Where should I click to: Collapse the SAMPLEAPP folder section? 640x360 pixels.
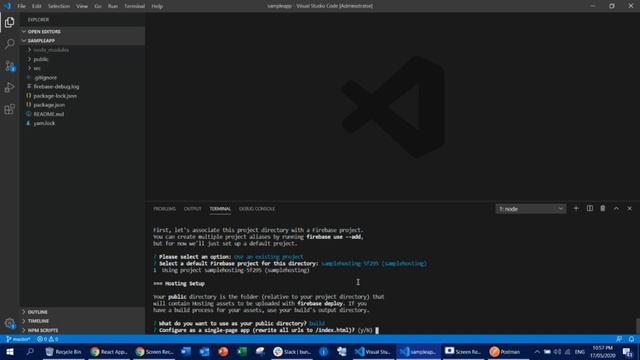[82, 40]
